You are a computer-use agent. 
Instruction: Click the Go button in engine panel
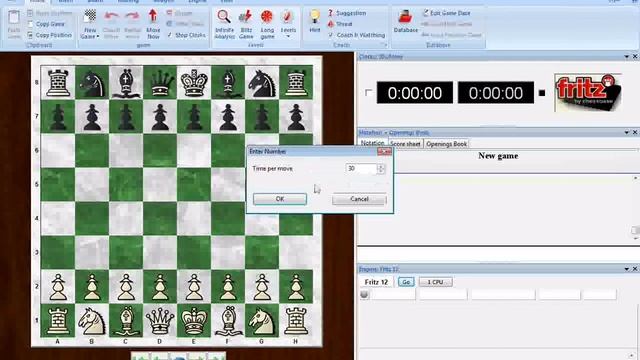pyautogui.click(x=406, y=282)
